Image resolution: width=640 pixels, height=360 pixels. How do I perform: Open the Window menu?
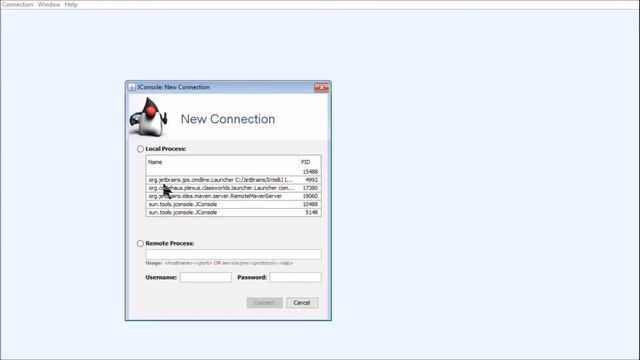(49, 4)
